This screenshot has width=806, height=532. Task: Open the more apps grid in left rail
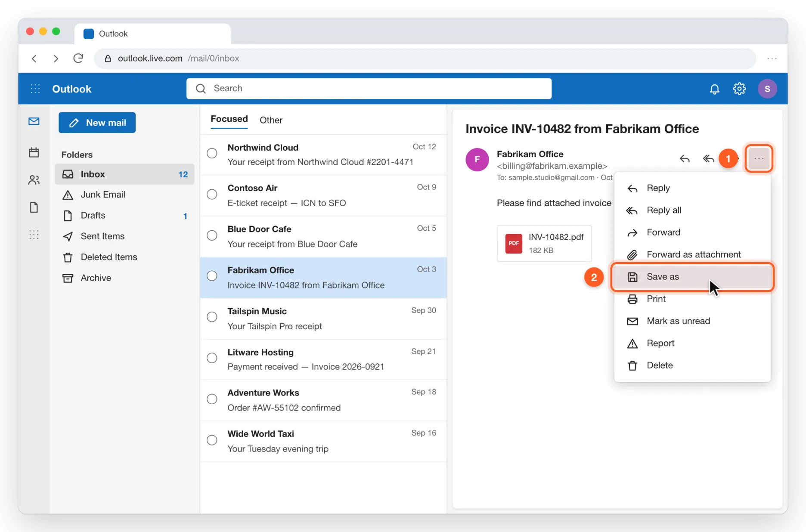click(34, 235)
